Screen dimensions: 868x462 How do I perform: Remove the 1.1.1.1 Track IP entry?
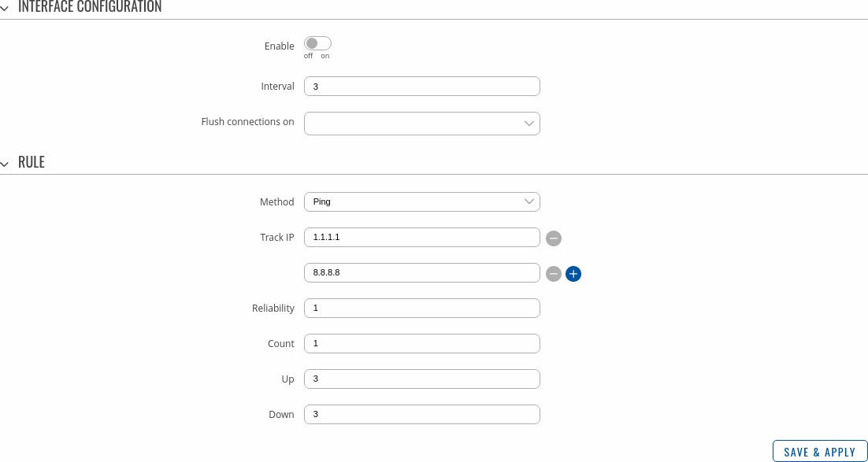[x=554, y=238]
